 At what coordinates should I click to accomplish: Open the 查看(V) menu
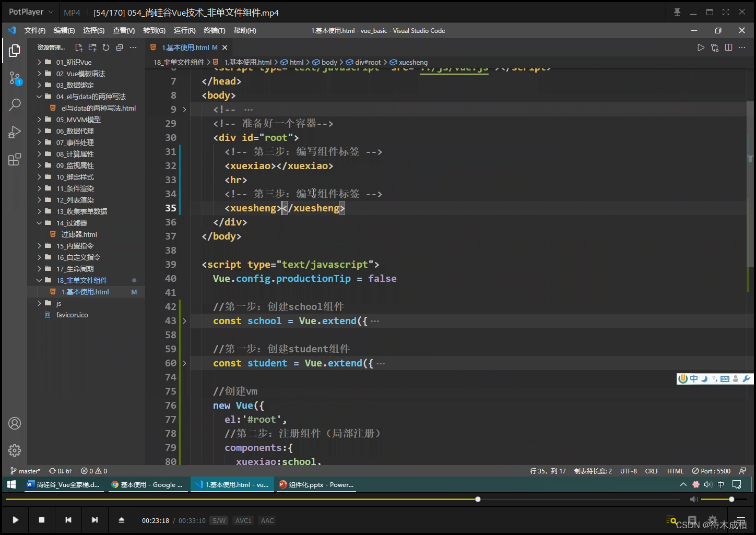pyautogui.click(x=124, y=31)
